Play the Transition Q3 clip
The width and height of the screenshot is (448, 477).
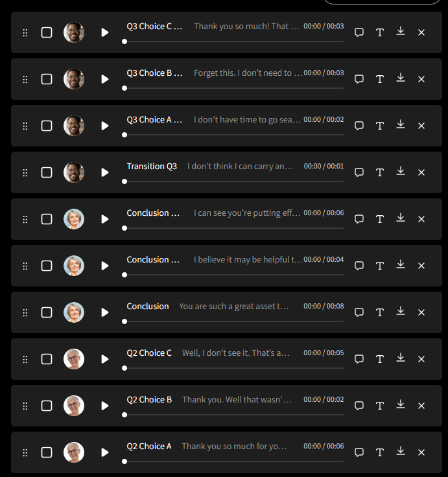(104, 172)
